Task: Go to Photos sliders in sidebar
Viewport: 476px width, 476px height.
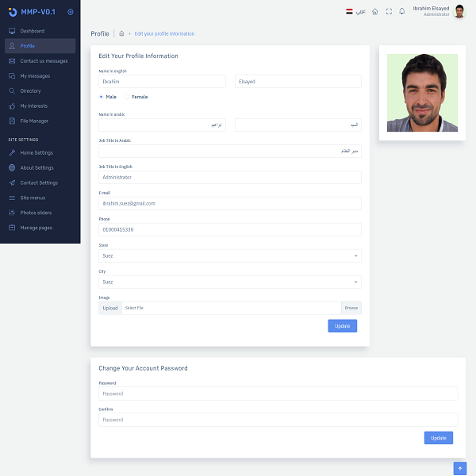Action: click(x=37, y=213)
